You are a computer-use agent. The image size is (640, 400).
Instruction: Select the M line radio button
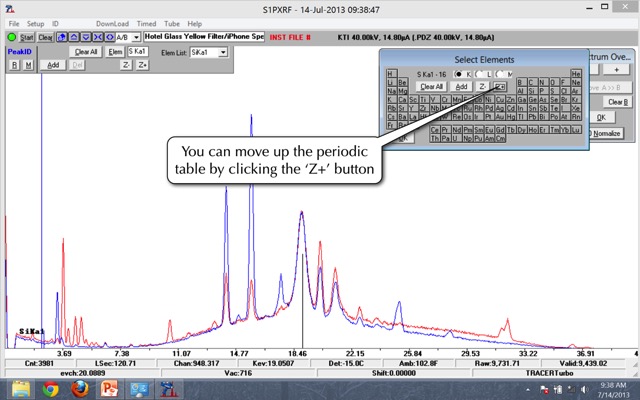click(x=500, y=75)
